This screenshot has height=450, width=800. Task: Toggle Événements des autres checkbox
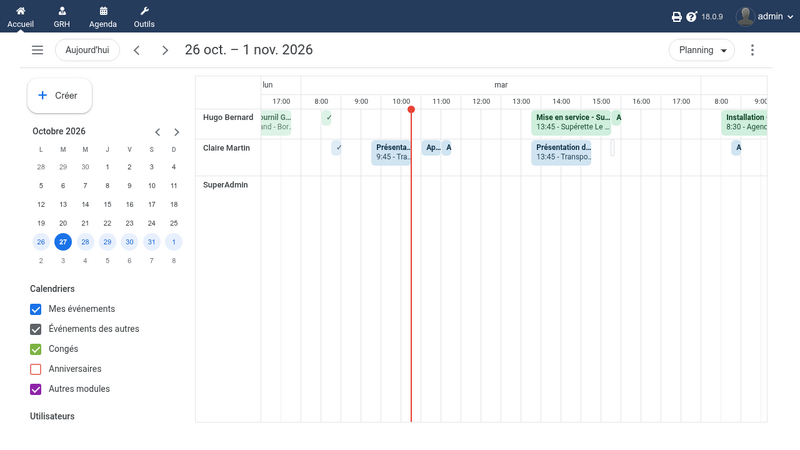click(36, 329)
